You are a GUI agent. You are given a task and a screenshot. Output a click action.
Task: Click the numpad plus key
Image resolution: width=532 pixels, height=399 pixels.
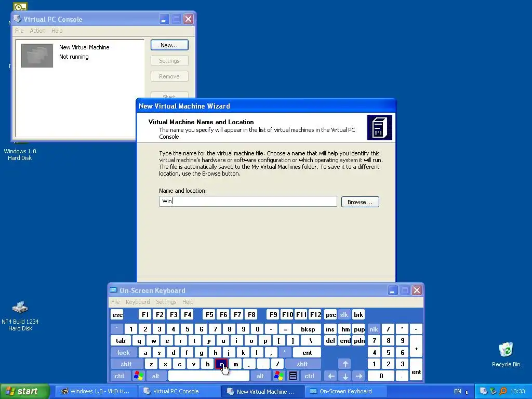coord(416,347)
